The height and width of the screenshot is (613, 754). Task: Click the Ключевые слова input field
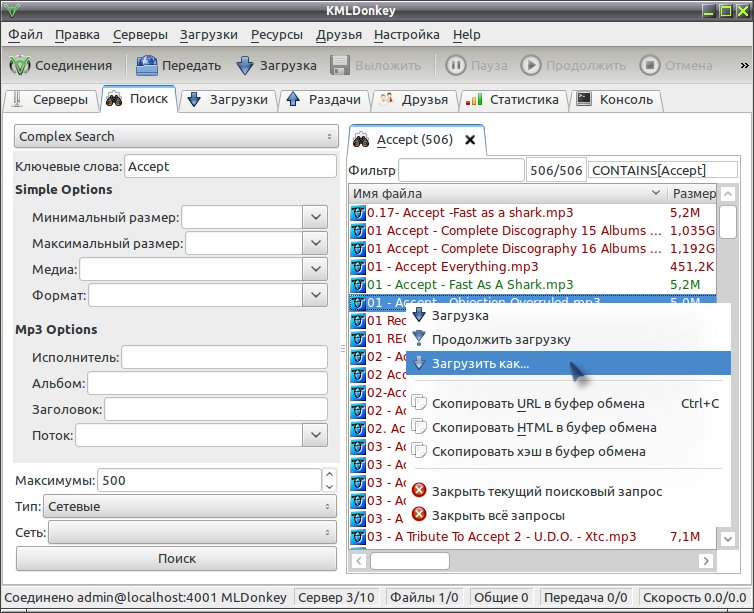pyautogui.click(x=230, y=166)
